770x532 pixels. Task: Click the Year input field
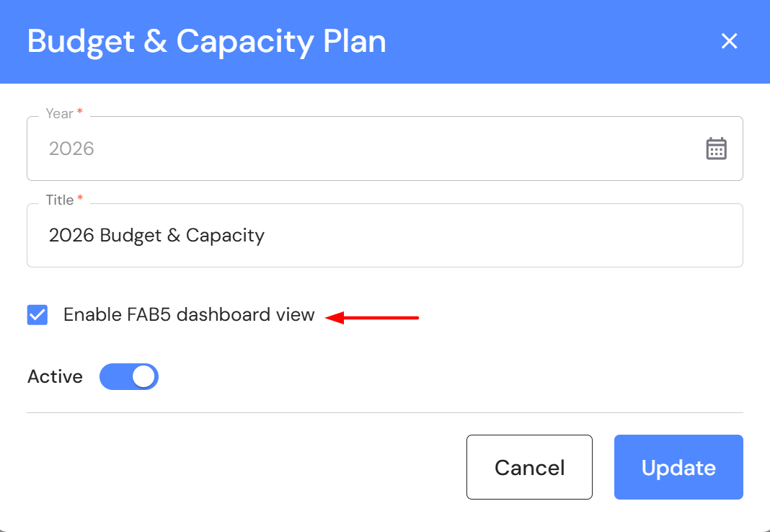pos(360,149)
